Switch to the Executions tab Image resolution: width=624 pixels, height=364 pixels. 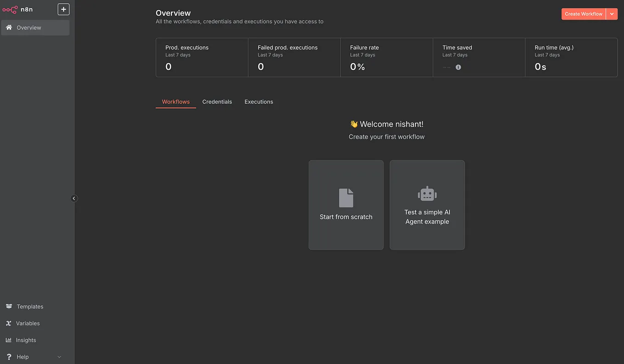point(258,101)
